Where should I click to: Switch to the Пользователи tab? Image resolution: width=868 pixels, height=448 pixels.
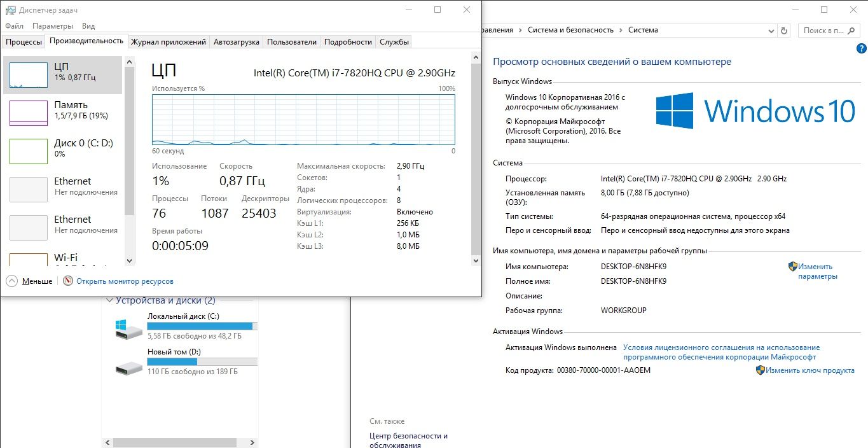tap(292, 42)
